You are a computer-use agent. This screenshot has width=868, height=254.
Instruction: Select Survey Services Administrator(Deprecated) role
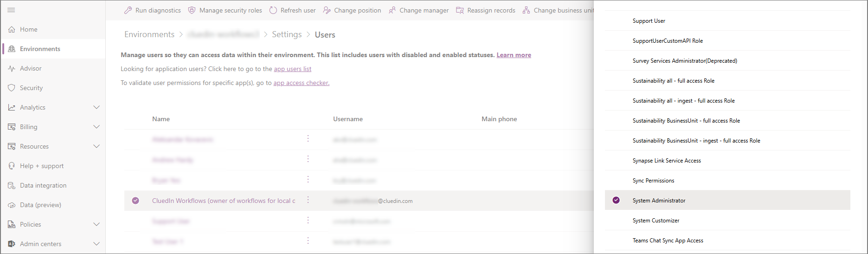pyautogui.click(x=727, y=61)
